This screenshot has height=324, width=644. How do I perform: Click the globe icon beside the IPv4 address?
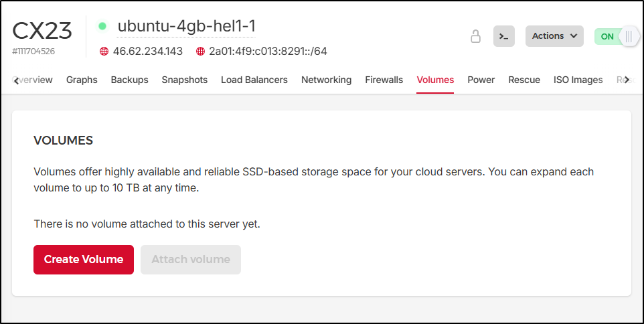click(x=104, y=52)
